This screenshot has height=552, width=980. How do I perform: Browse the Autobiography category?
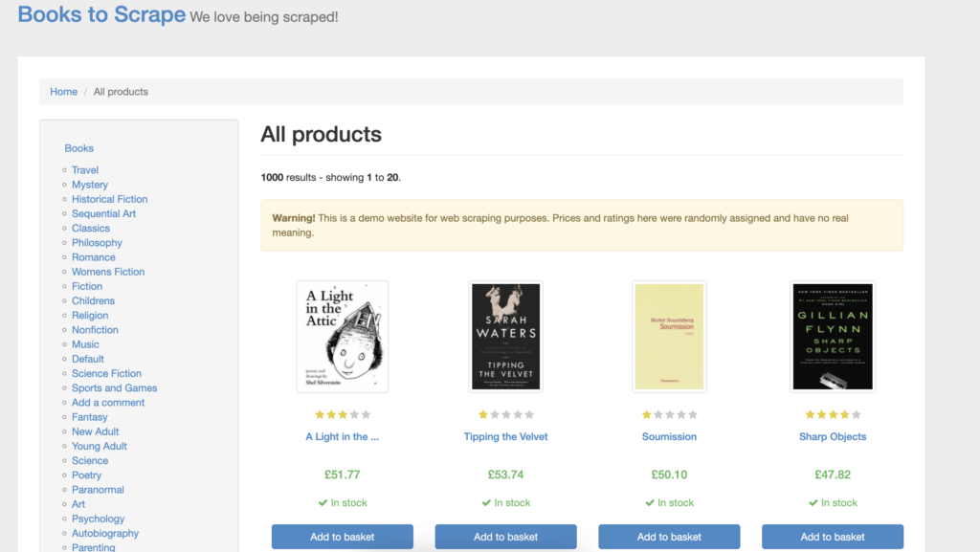pyautogui.click(x=105, y=533)
